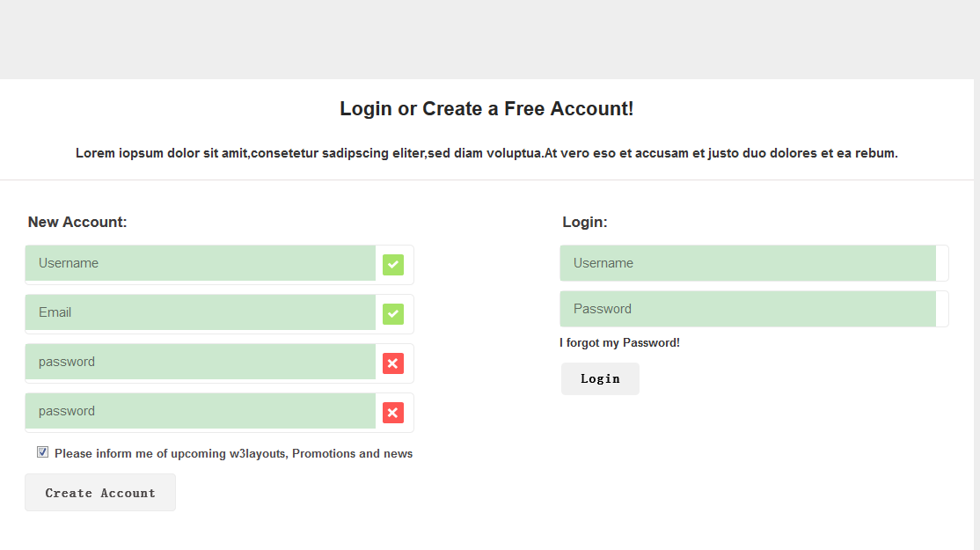This screenshot has width=980, height=550.
Task: Click the green checkmark beside New Account Username
Action: (x=393, y=264)
